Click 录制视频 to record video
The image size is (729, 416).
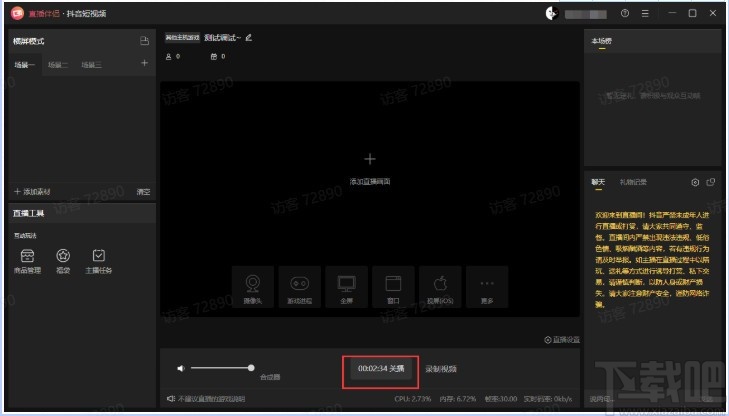441,369
